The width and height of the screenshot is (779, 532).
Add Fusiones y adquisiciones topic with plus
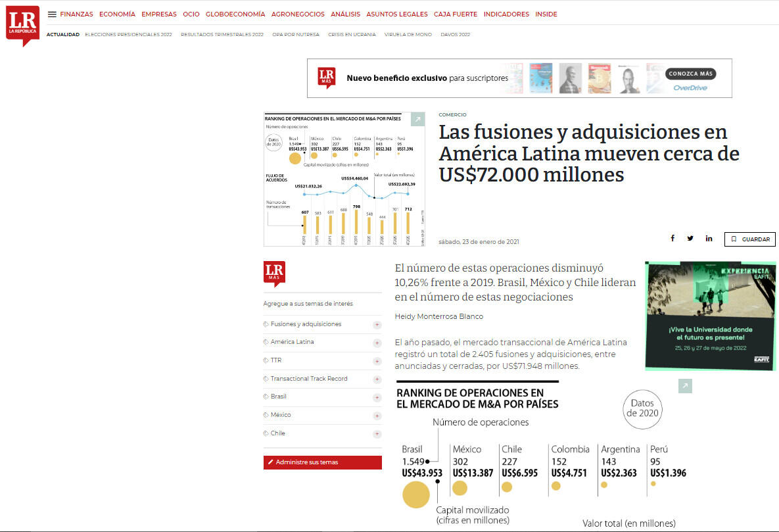[x=377, y=325]
